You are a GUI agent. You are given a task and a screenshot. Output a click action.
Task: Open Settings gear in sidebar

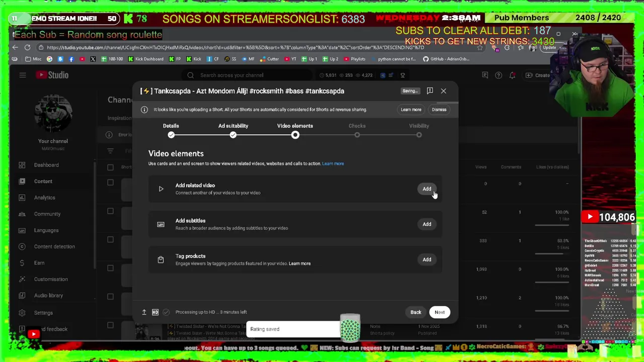(22, 313)
